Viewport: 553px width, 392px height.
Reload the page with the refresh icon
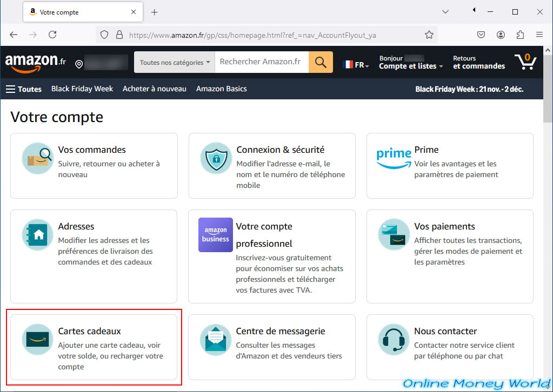pos(52,35)
